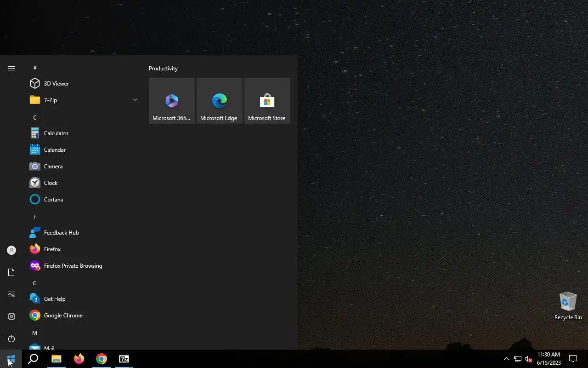The image size is (588, 368).
Task: Open the Clock app
Action: pyautogui.click(x=83, y=183)
